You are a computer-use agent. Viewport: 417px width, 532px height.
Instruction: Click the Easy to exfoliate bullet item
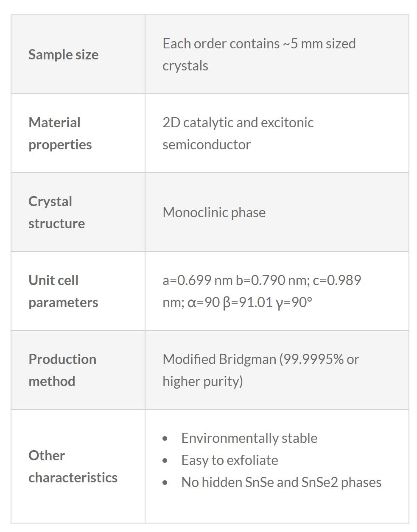(229, 460)
